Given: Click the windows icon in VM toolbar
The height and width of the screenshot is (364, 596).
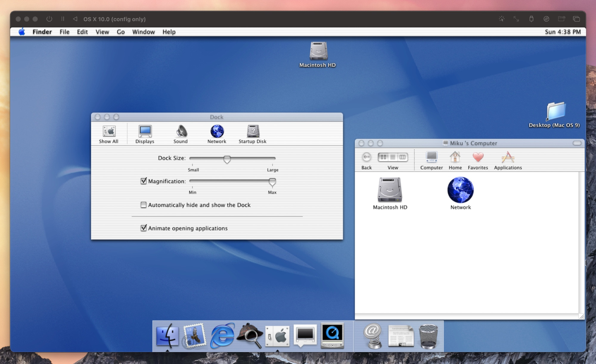Looking at the screenshot, I should (576, 19).
